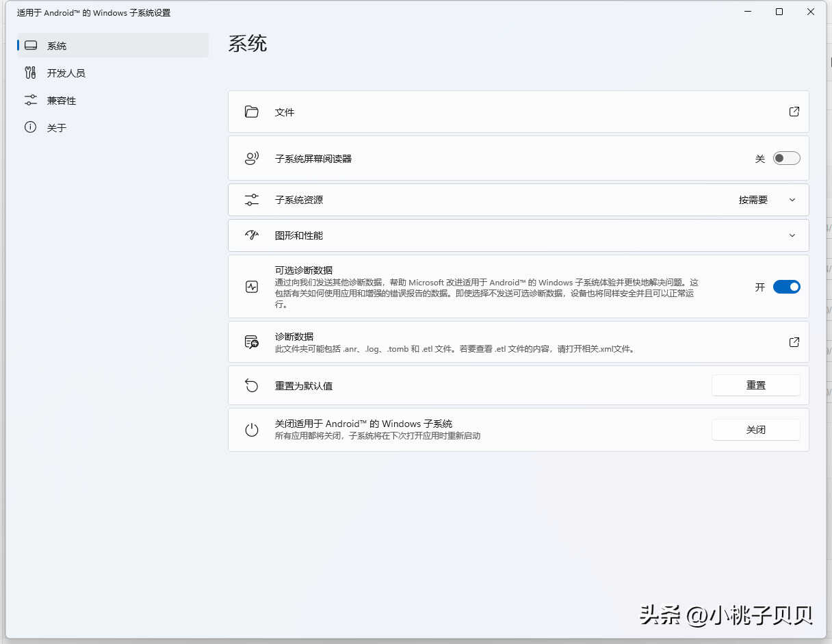Open 文件 via external link icon

(794, 112)
